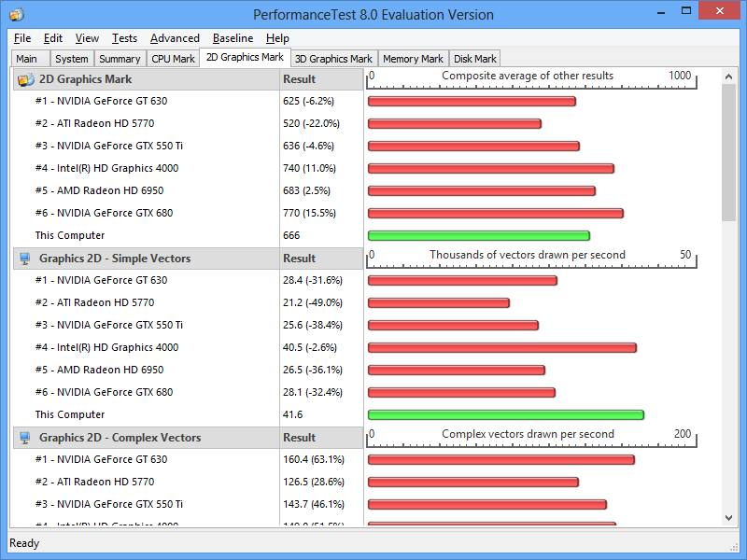Click the monitor icon beside Complex Vectors header

pos(25,438)
